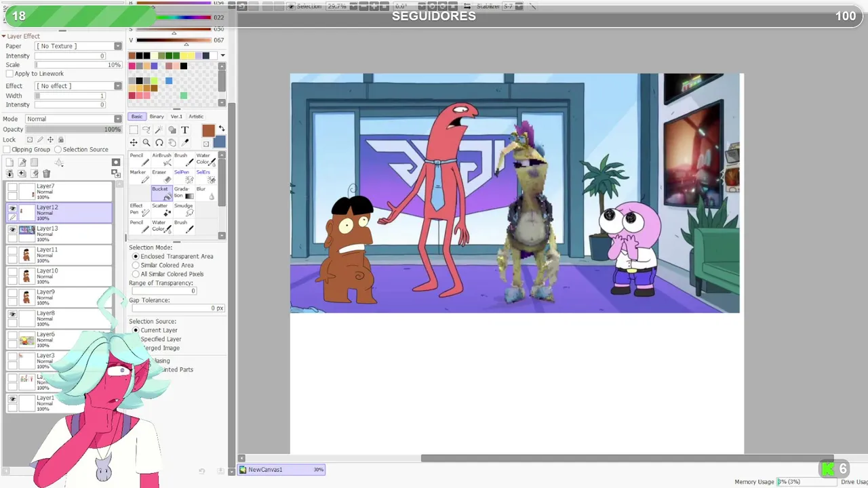Create a new normal layer

tap(9, 163)
